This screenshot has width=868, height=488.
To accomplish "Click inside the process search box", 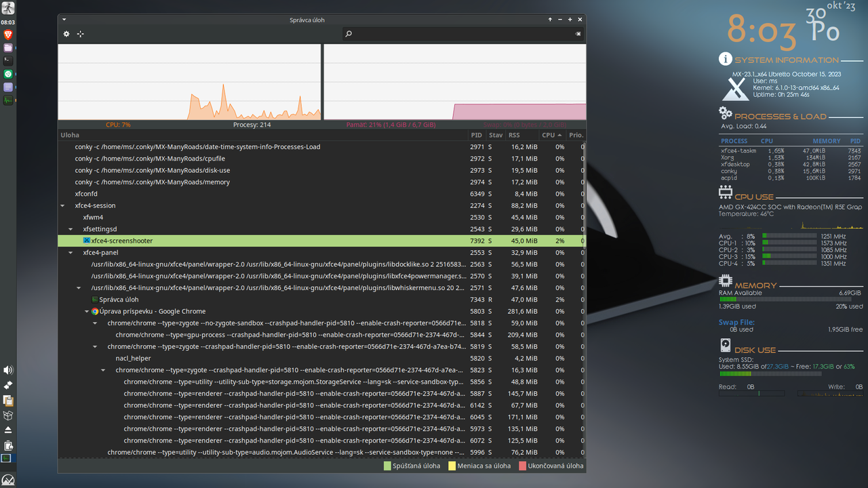I will (x=441, y=33).
